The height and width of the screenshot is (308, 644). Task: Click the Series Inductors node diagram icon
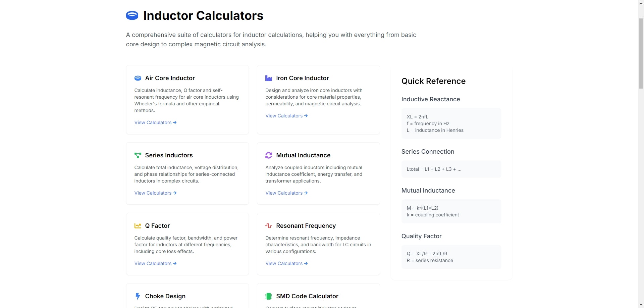(138, 155)
